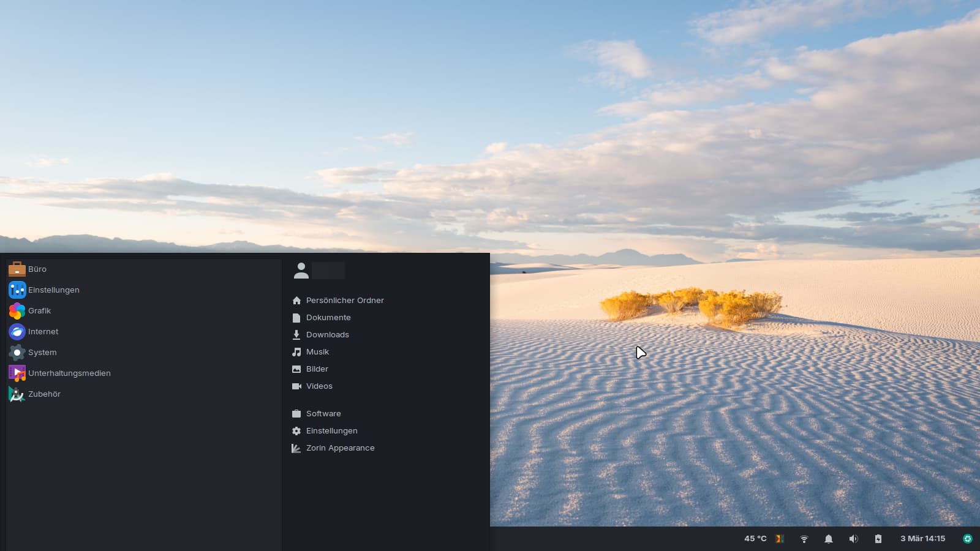Open Videos with the camera icon
The height and width of the screenshot is (551, 980).
click(x=297, y=386)
